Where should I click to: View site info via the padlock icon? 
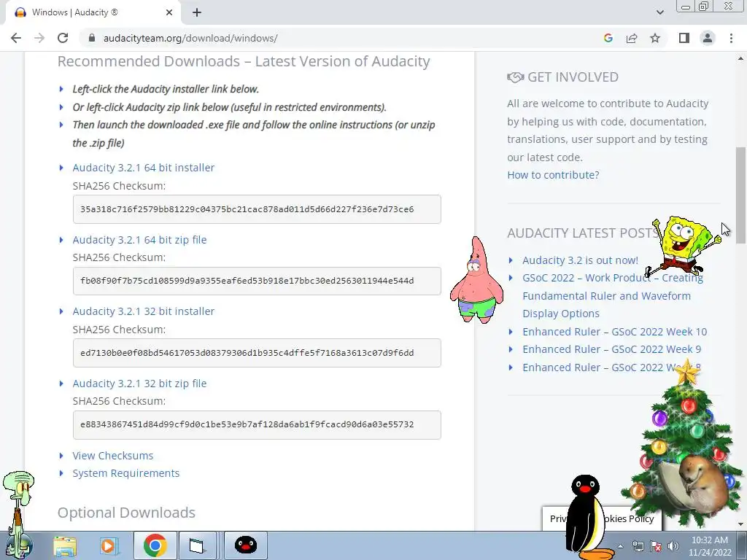click(x=92, y=38)
